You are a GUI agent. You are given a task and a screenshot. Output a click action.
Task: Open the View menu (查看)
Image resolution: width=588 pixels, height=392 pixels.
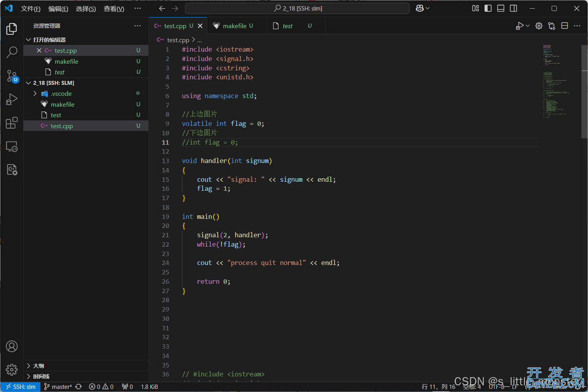(114, 9)
